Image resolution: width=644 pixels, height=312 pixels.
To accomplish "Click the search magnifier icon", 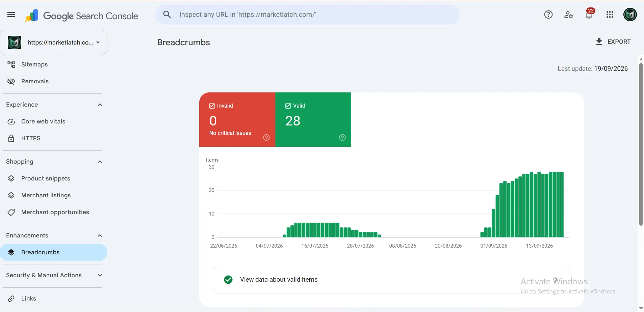I will tap(167, 15).
